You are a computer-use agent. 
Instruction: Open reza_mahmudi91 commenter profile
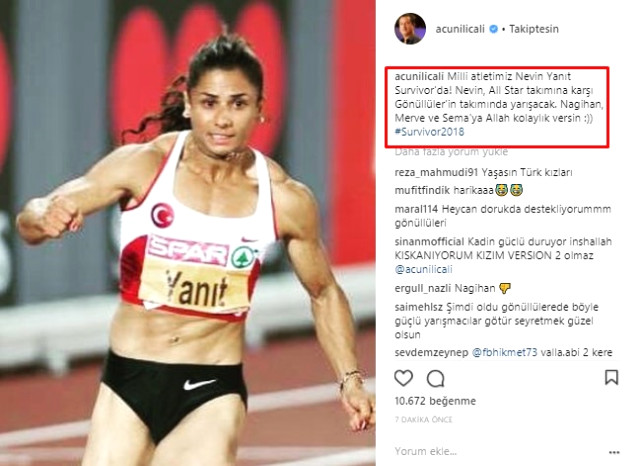click(436, 173)
